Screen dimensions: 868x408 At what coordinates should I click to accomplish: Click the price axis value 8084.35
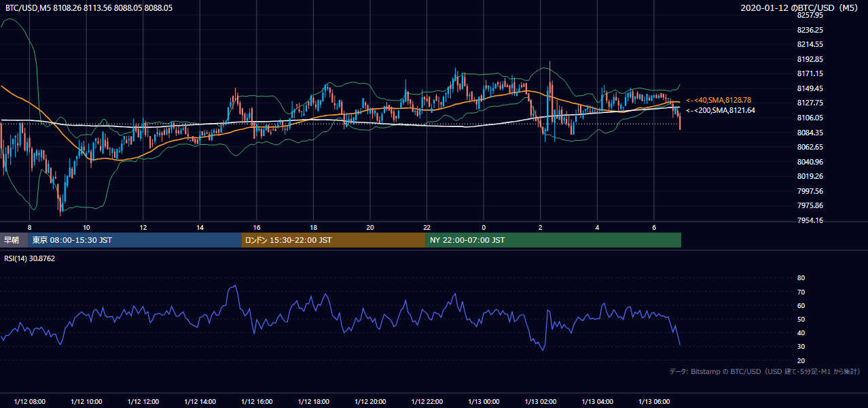(x=810, y=133)
